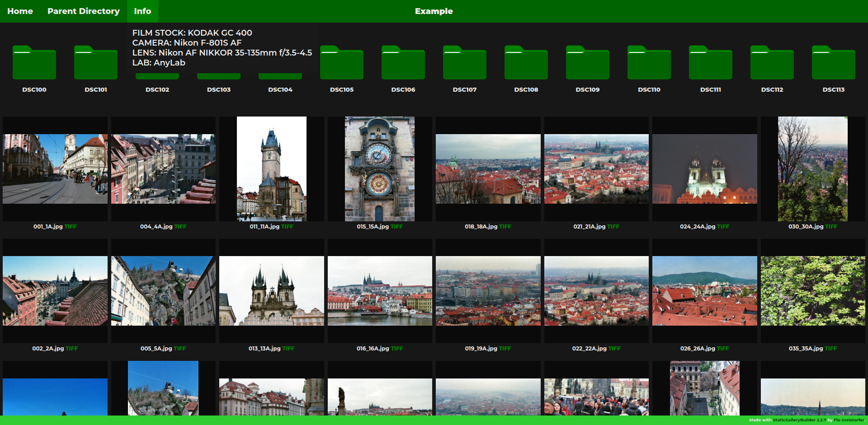This screenshot has width=868, height=425.
Task: View the astronomical clock photo 015_15A.jpg
Action: (380, 169)
